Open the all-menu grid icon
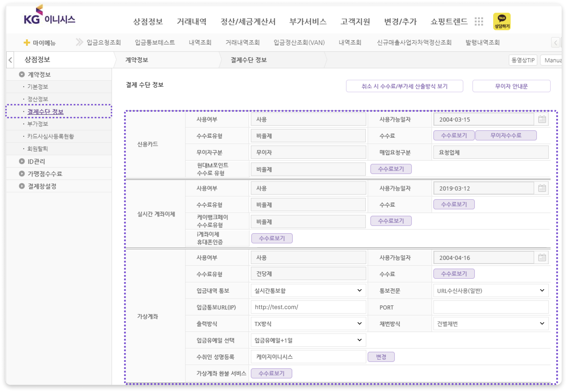Viewport: 567px width, 392px height. 479,22
